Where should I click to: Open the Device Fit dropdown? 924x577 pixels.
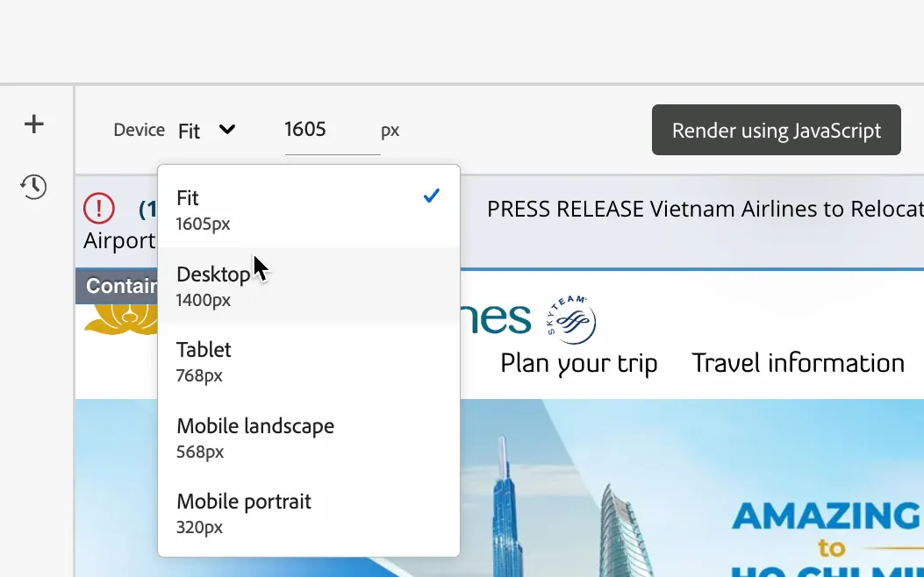[207, 130]
